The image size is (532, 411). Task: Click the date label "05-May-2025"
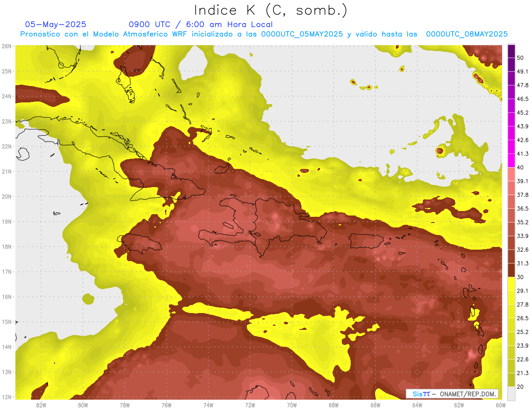(56, 24)
